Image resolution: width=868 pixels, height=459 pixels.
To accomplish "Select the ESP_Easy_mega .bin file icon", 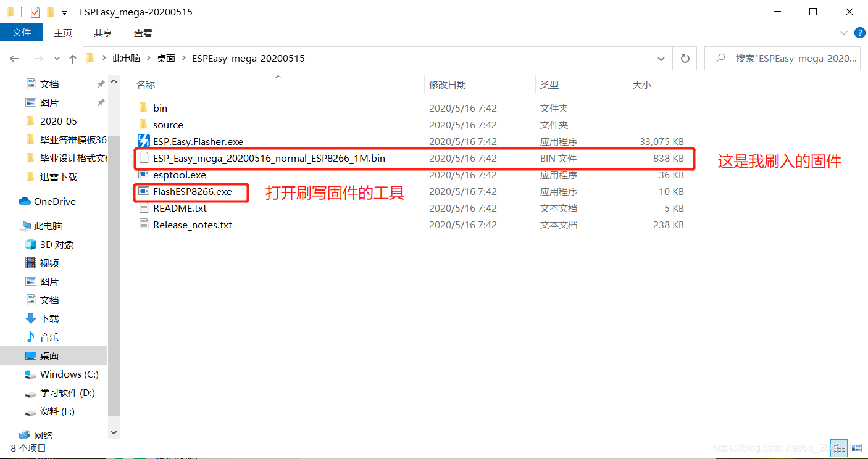I will coord(143,158).
